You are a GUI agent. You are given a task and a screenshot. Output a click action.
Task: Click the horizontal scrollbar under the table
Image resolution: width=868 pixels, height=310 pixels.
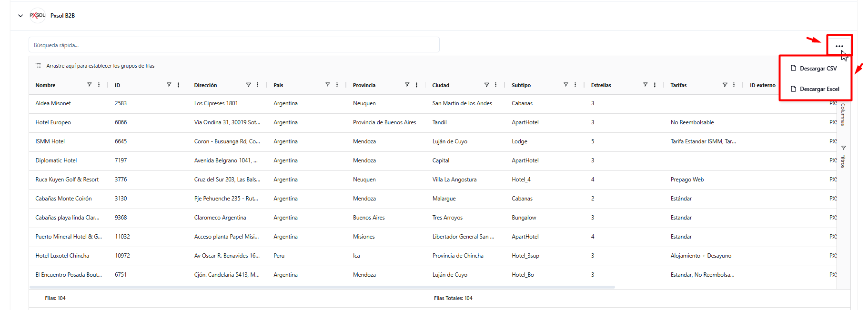(322, 287)
